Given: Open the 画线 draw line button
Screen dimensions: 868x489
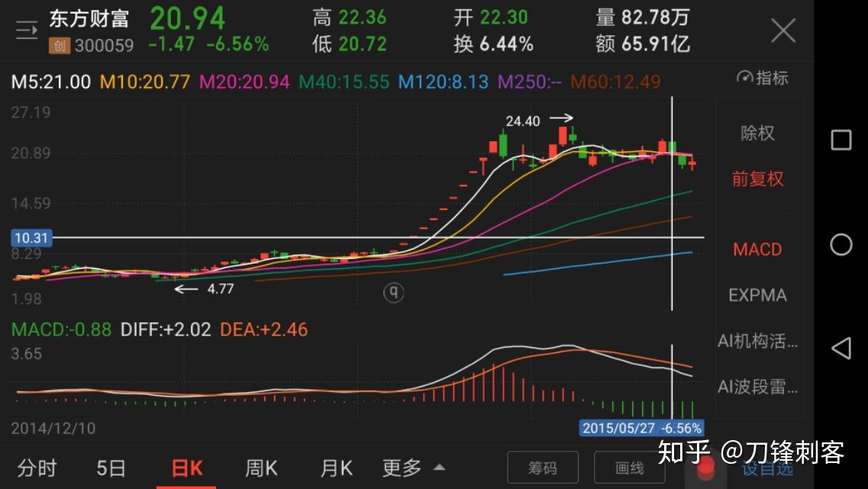Looking at the screenshot, I should coord(629,468).
